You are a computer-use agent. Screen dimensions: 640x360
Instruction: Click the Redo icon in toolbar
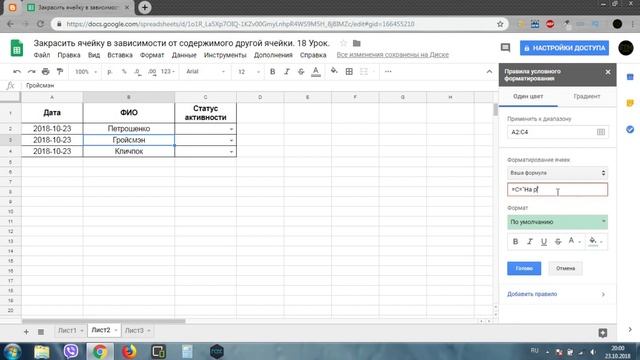point(31,71)
